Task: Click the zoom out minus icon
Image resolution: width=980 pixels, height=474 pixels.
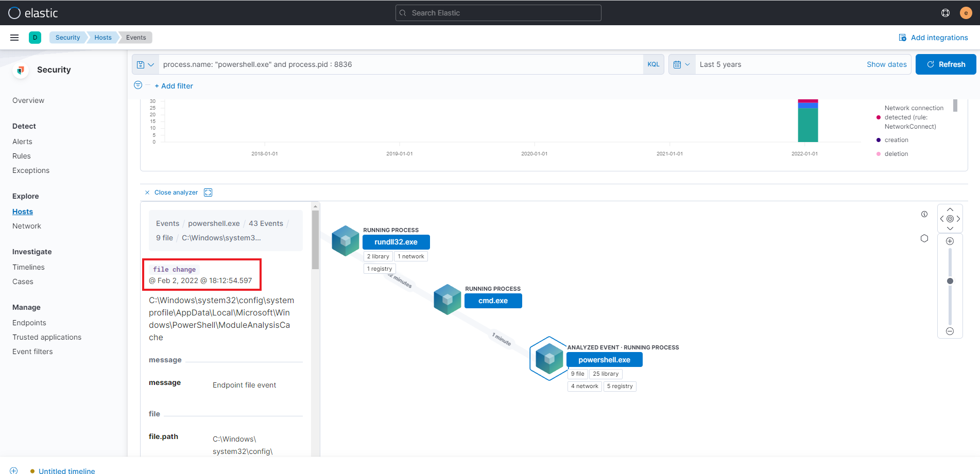Action: pos(950,331)
